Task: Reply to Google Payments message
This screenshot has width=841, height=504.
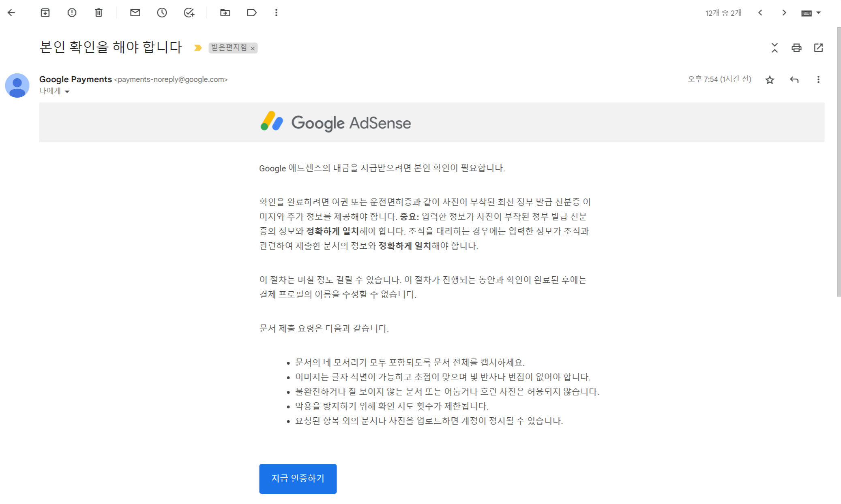Action: [794, 80]
